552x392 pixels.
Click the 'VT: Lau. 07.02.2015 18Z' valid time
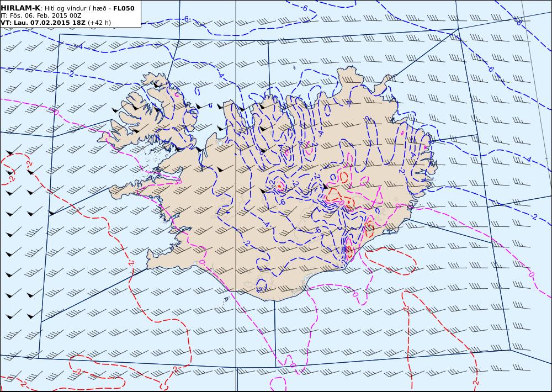click(43, 23)
